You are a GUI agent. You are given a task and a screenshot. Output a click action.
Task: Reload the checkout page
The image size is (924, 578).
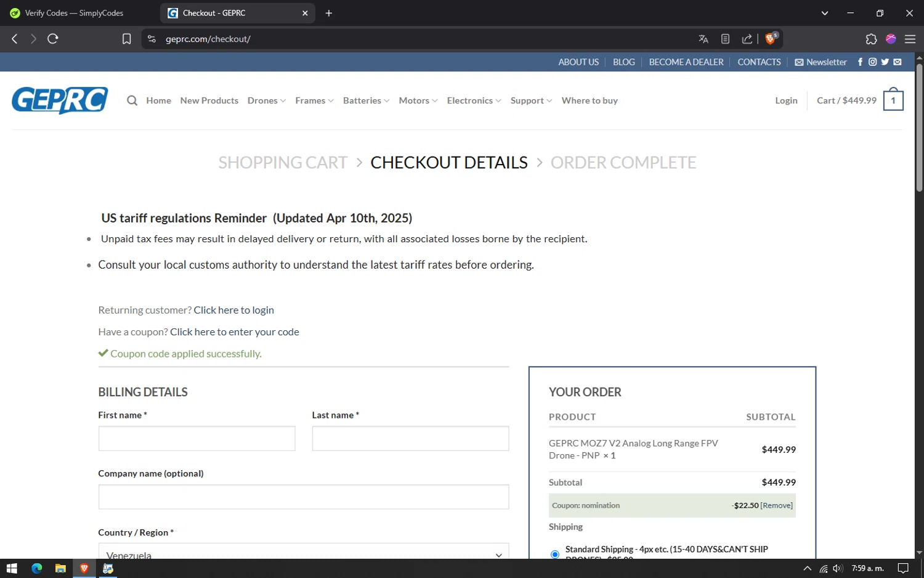[53, 39]
